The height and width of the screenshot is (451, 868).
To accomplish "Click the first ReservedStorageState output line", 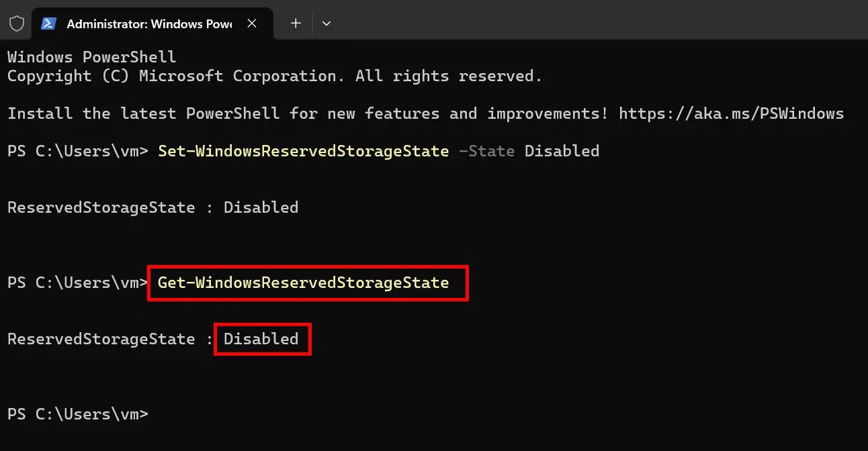I will (153, 207).
